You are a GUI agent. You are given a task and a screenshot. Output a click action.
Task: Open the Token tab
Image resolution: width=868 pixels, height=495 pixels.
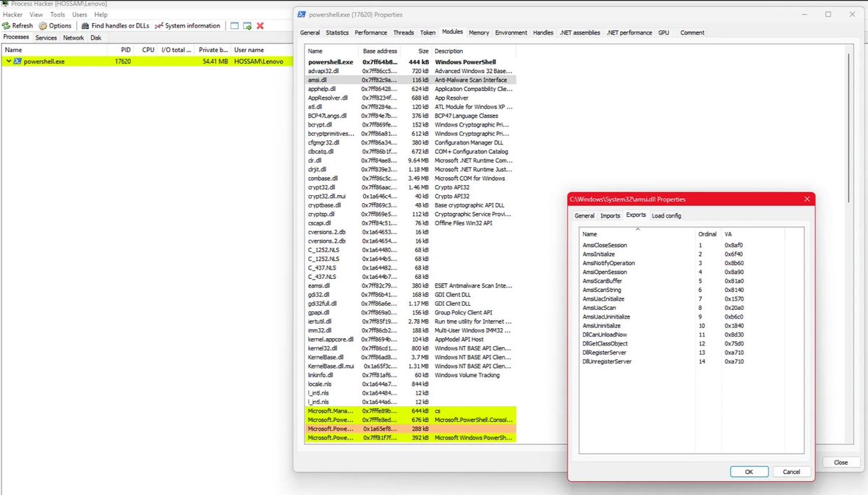[428, 33]
